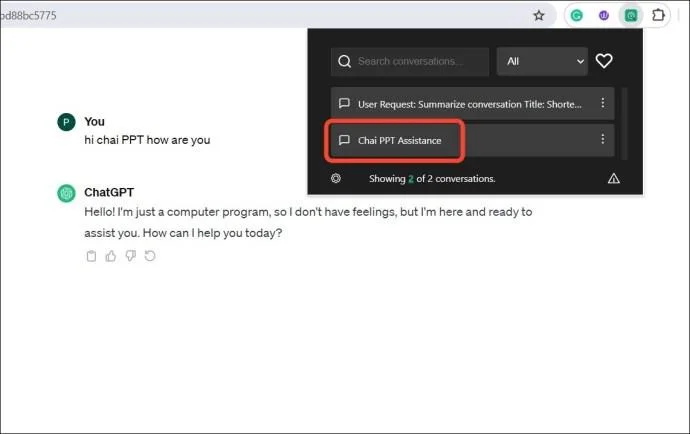Open the Chai PPT Assistance conversation
This screenshot has width=690, height=434.
tap(472, 140)
